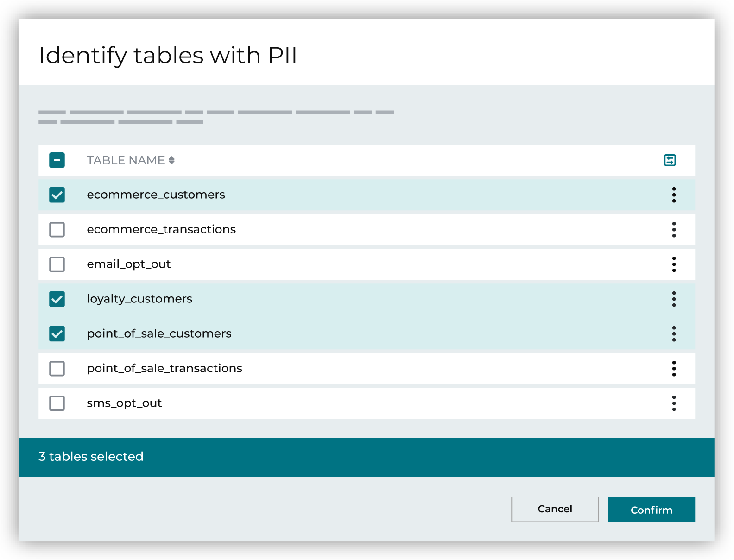Open the three-dot menu for point_of_sale_customers
734x560 pixels.
(674, 333)
